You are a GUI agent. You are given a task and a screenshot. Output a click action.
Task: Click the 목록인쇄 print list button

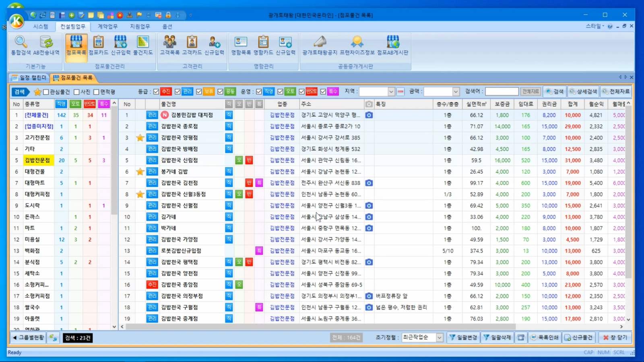pyautogui.click(x=545, y=337)
